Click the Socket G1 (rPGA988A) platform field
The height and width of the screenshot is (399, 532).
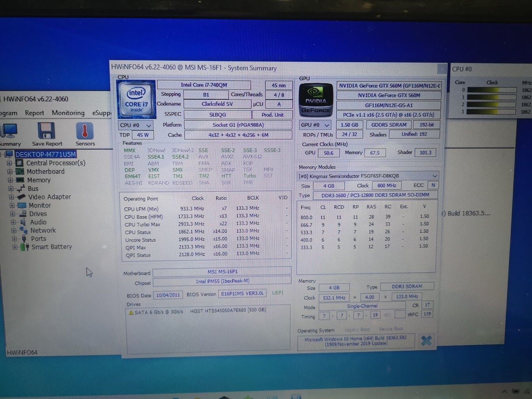pos(238,125)
